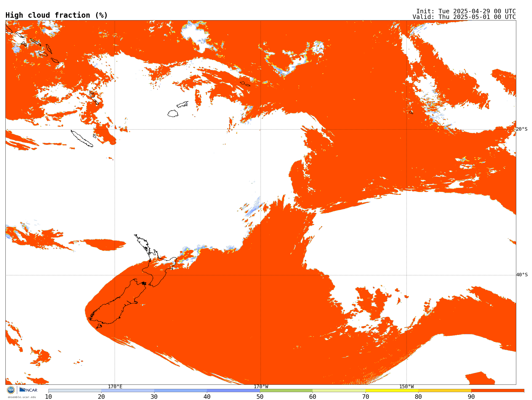The height and width of the screenshot is (400, 532).
Task: Click the 170°E longitude label
Action: pyautogui.click(x=115, y=386)
